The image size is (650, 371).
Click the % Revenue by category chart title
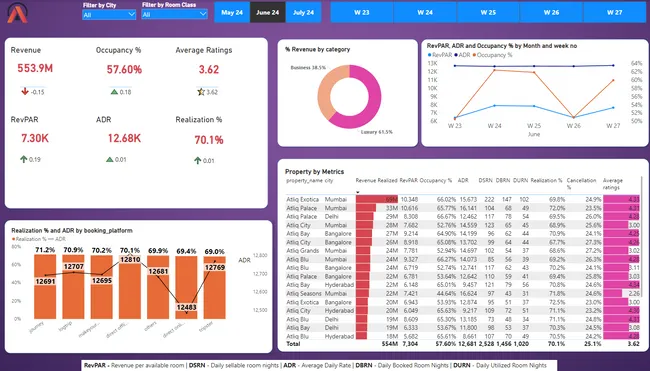(x=318, y=49)
